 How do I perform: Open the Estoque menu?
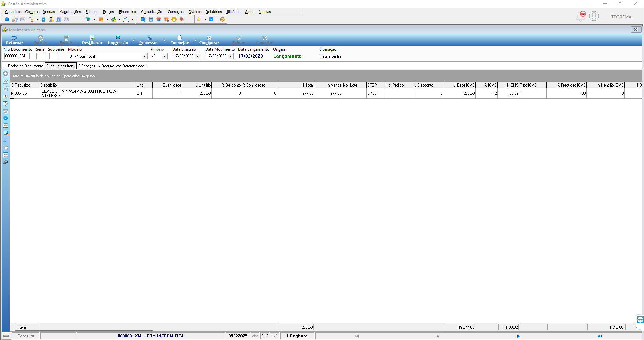pos(92,12)
